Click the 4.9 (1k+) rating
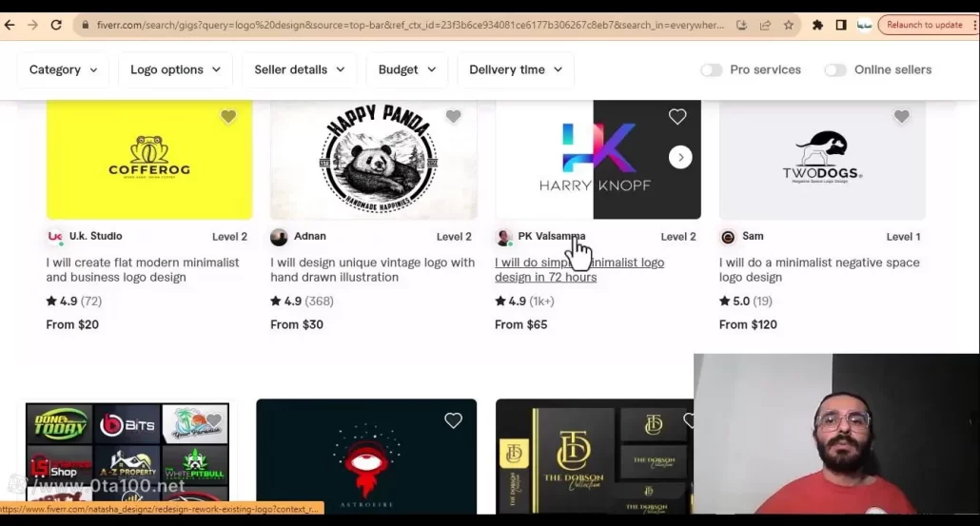 tap(524, 302)
